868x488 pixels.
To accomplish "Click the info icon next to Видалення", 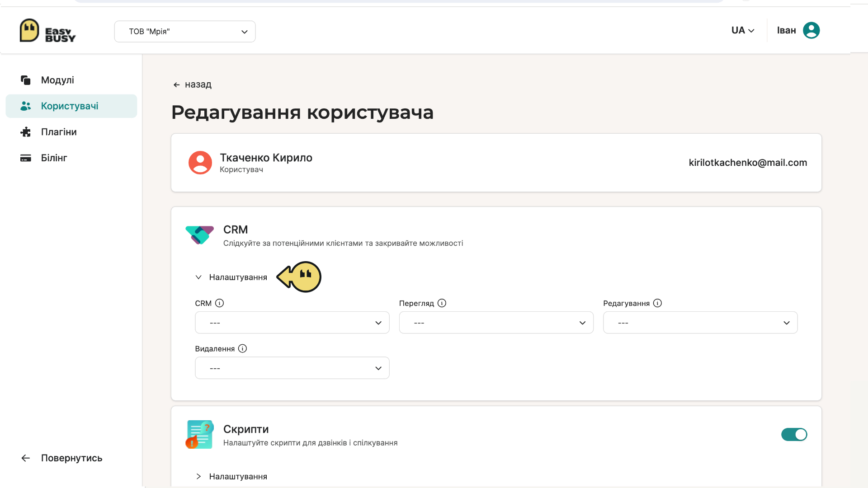I will pos(242,348).
